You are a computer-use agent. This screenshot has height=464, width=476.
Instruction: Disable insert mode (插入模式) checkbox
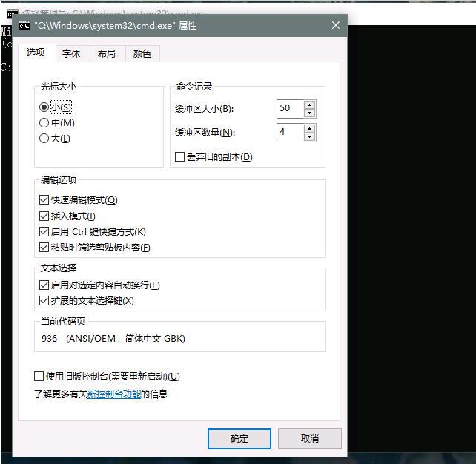(x=44, y=216)
